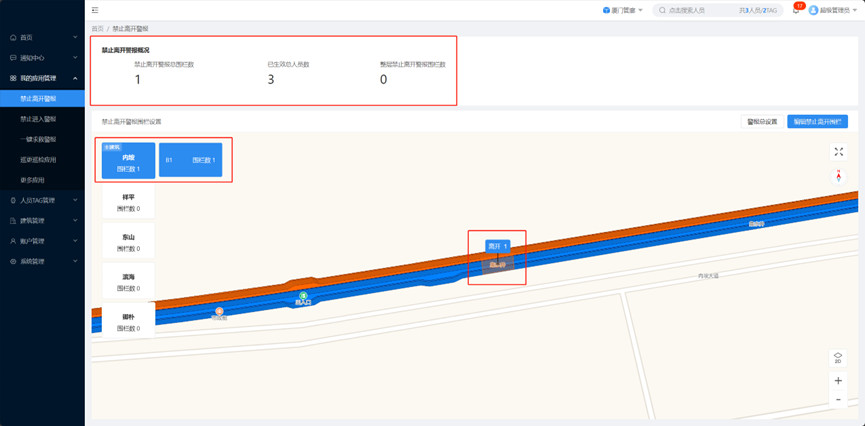
Task: Click the orange marker on the map
Action: click(x=219, y=312)
